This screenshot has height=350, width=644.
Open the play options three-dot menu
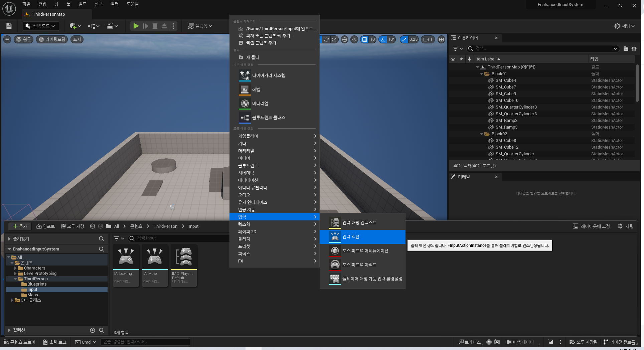pyautogui.click(x=174, y=26)
